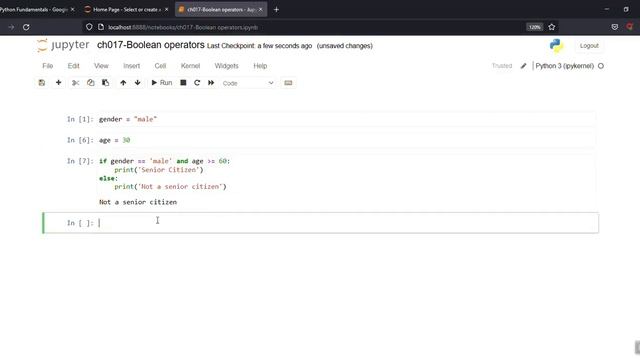The height and width of the screenshot is (360, 640).
Task: Restart kernel and run all cells icon
Action: [211, 83]
